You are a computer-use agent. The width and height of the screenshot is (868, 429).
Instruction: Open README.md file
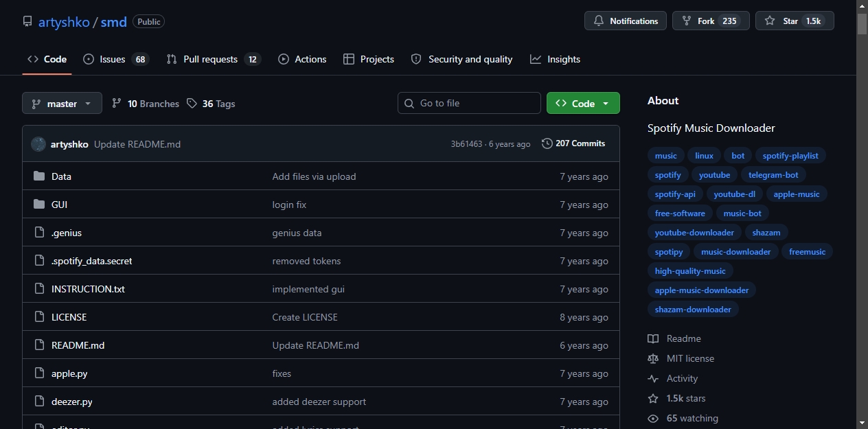pyautogui.click(x=78, y=345)
